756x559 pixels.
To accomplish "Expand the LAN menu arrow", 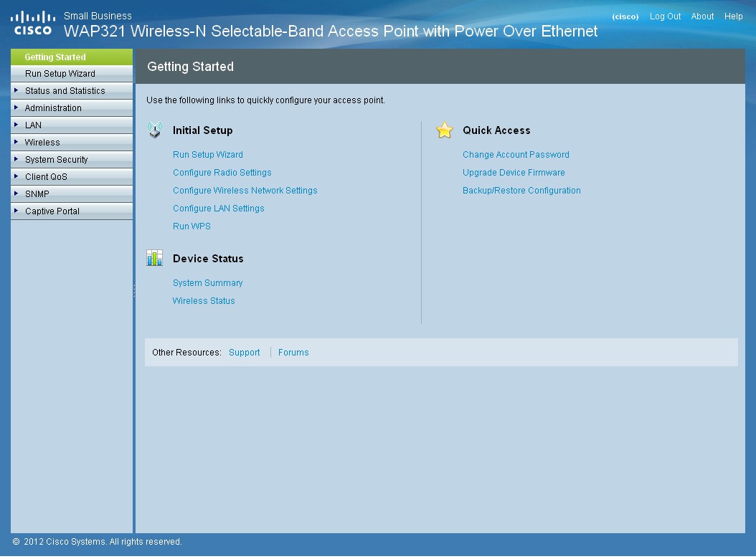I will click(x=16, y=125).
